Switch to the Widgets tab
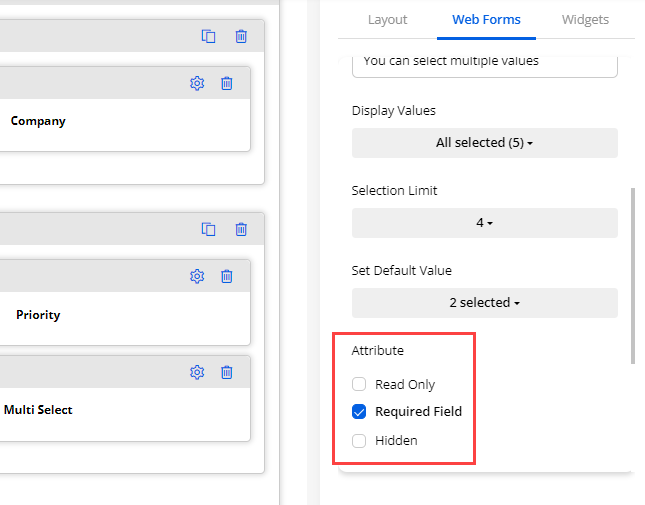The height and width of the screenshot is (505, 645). pyautogui.click(x=585, y=19)
